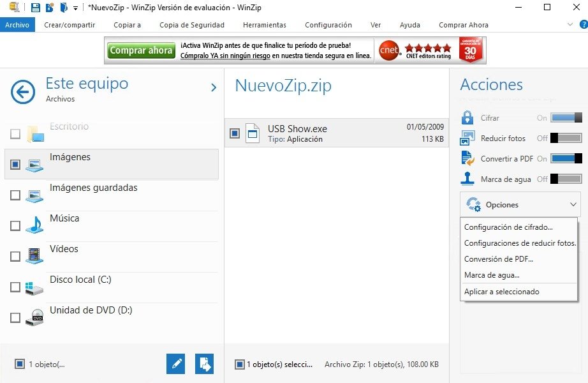Click the Disco local (C:) drive icon
The height and width of the screenshot is (383, 588).
pyautogui.click(x=34, y=288)
